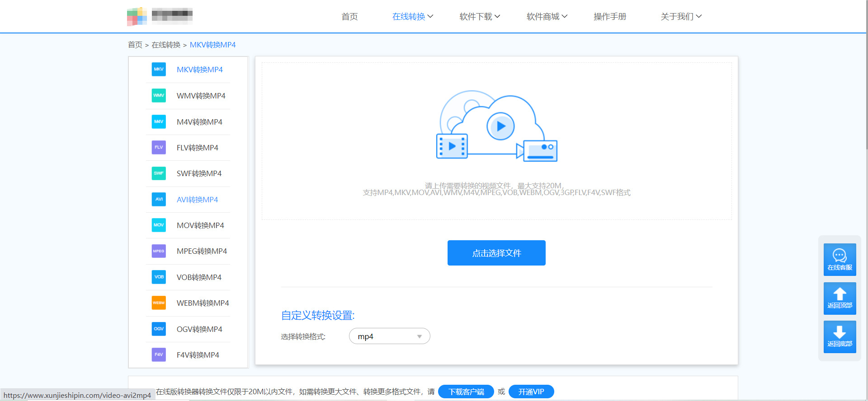
Task: Expand the 关于我们 menu
Action: pos(681,17)
